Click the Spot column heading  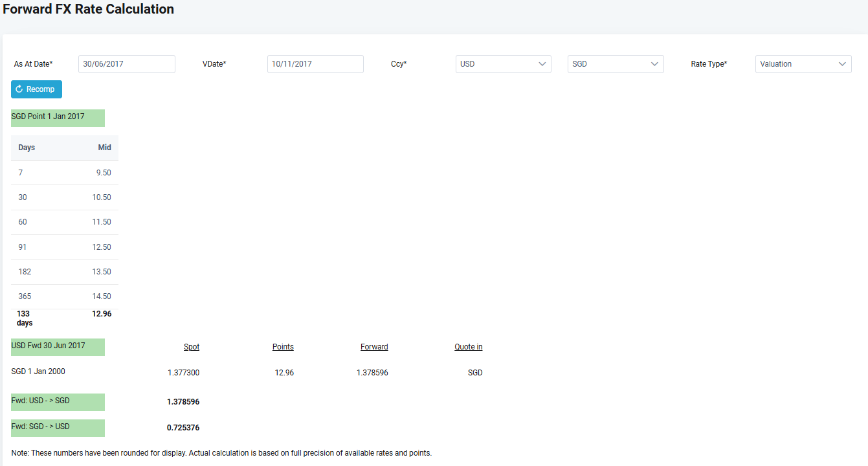point(192,347)
